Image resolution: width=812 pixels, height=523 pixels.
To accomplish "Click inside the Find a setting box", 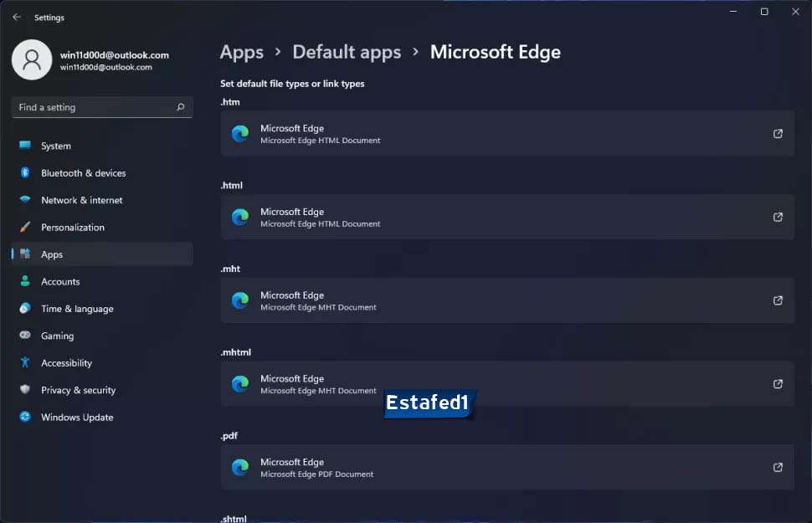I will (x=92, y=107).
